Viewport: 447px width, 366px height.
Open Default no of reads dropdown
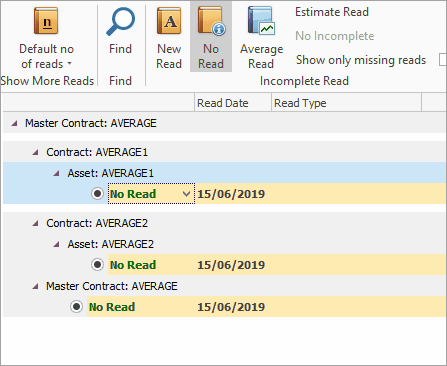pyautogui.click(x=47, y=39)
